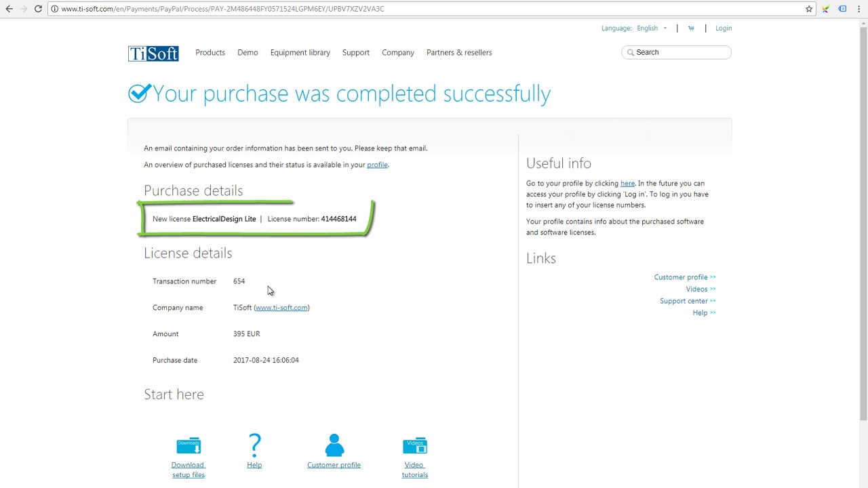Click the Video tutorials folder icon
868x488 pixels.
pyautogui.click(x=415, y=445)
